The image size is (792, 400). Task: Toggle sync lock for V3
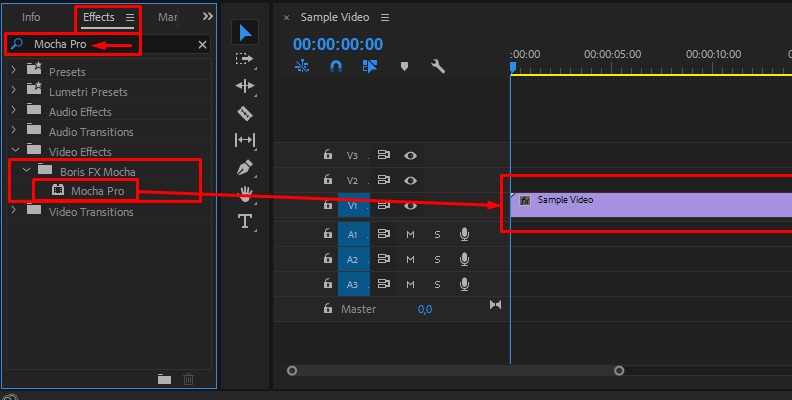384,155
